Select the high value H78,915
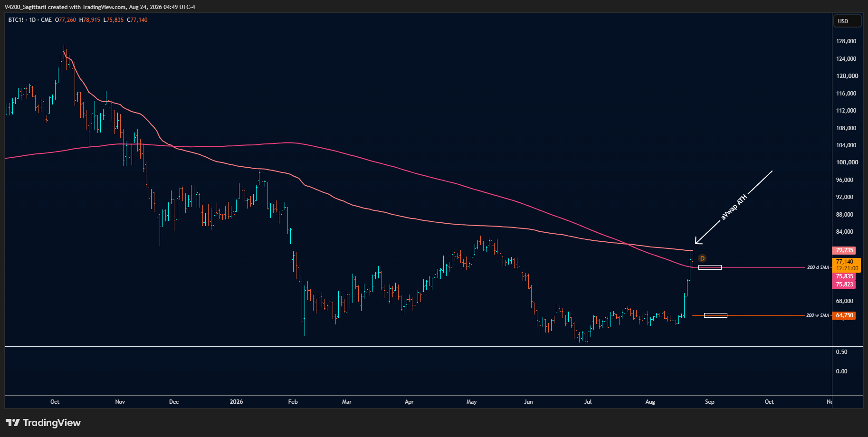 click(x=90, y=20)
